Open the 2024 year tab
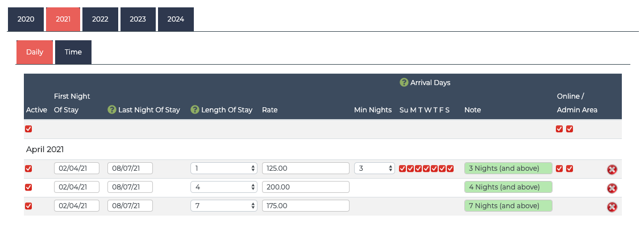This screenshot has height=236, width=644. (x=176, y=19)
